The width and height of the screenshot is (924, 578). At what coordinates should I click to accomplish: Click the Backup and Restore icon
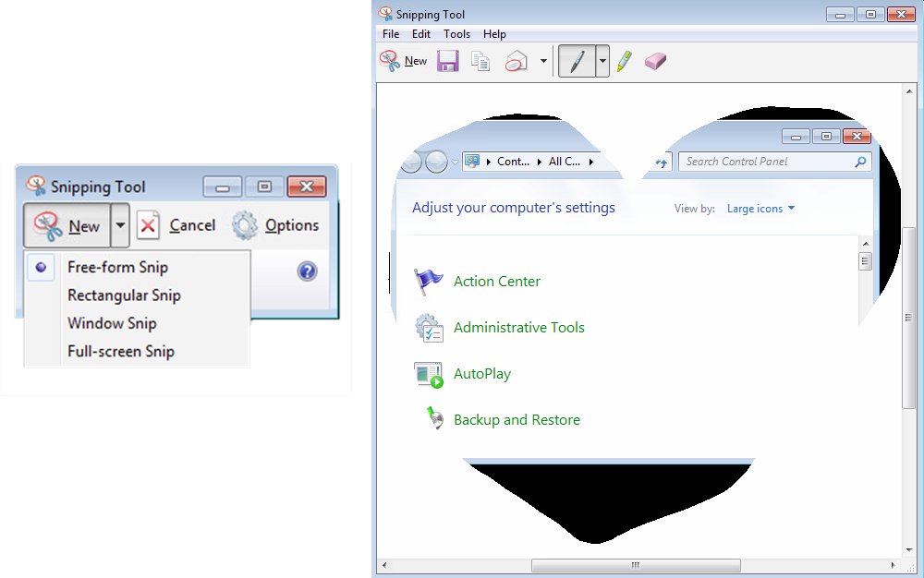click(x=434, y=418)
